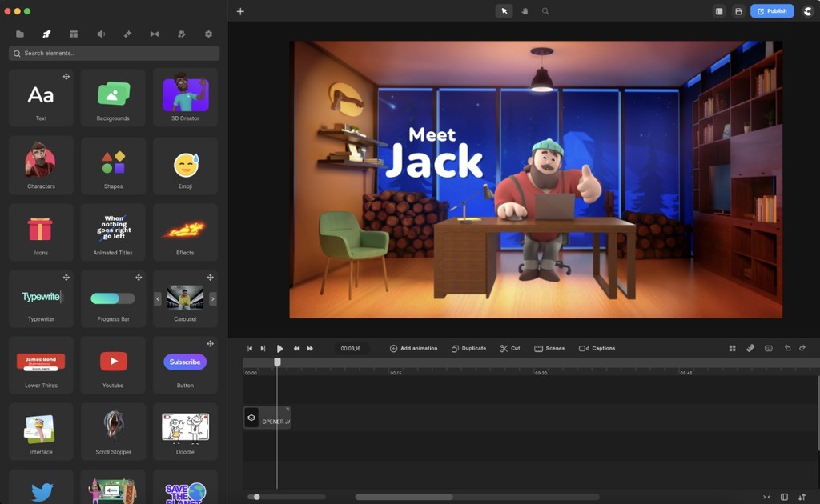
Task: Open the transitions bow-tie tab
Action: (155, 34)
